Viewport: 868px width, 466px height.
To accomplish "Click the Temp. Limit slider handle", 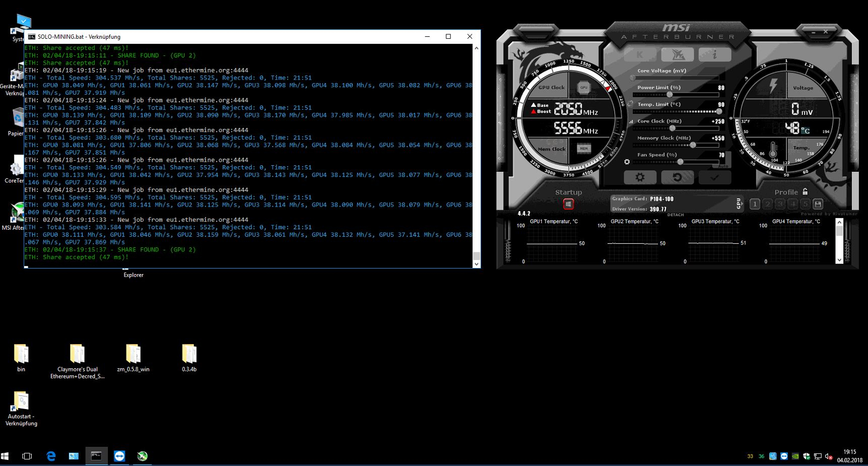I will (x=719, y=111).
